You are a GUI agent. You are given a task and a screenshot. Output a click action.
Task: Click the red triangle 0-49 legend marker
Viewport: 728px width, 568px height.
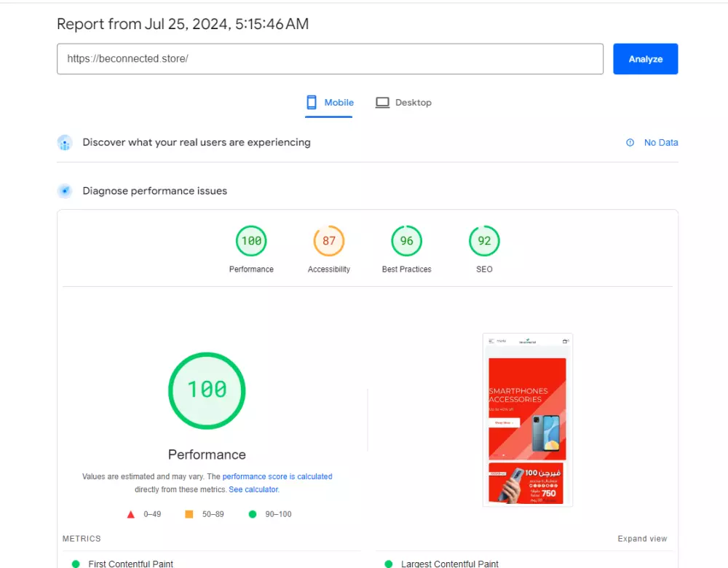[130, 514]
